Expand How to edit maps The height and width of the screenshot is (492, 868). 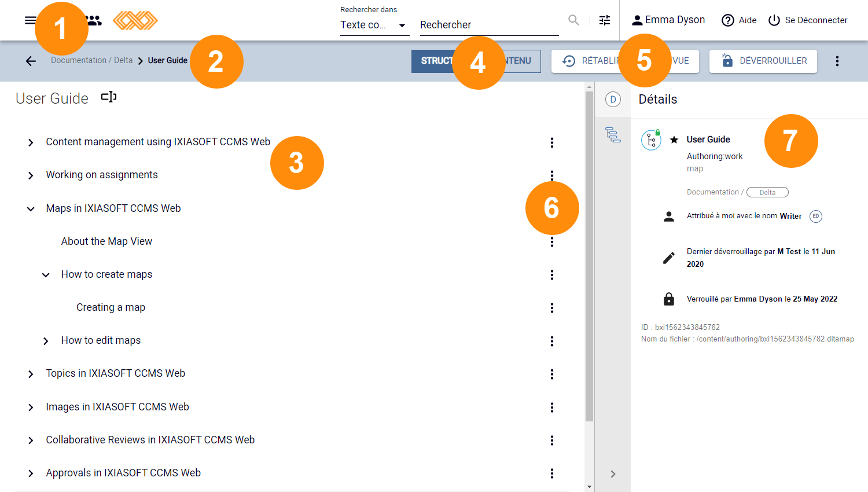(x=46, y=341)
